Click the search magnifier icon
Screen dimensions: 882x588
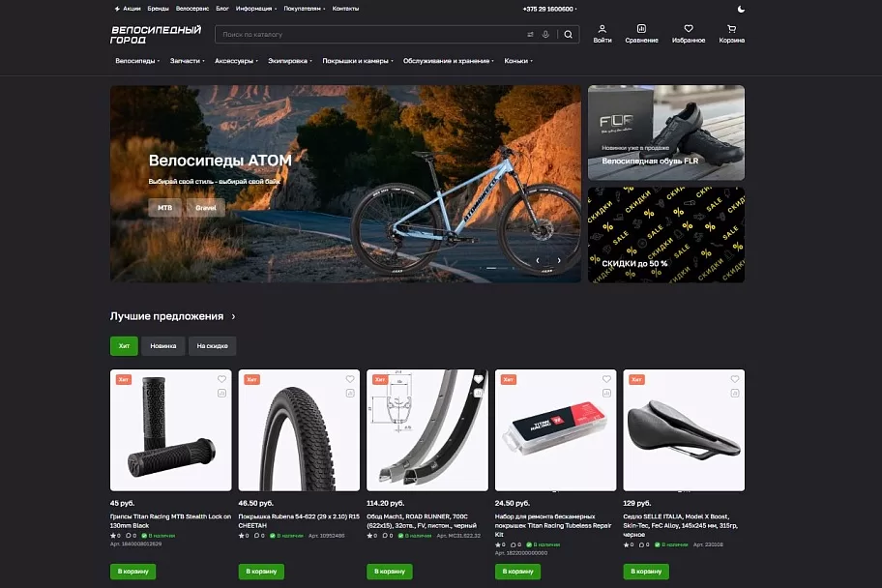pyautogui.click(x=568, y=34)
